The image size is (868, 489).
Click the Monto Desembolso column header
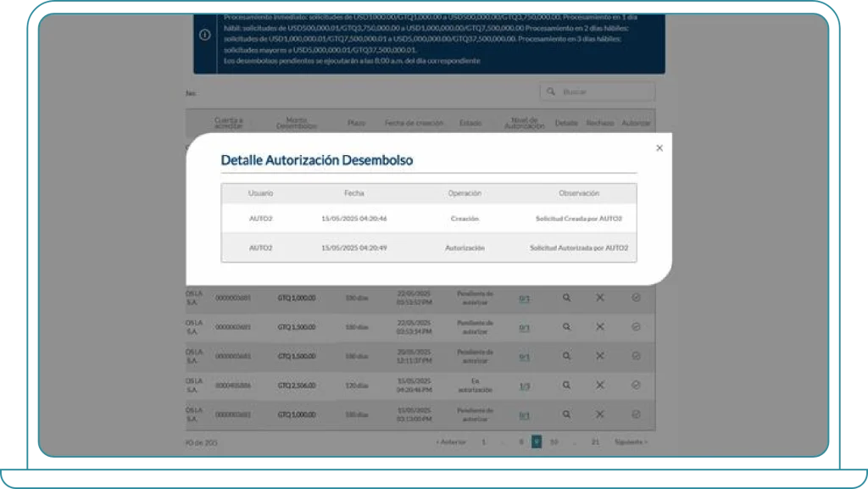pyautogui.click(x=297, y=124)
